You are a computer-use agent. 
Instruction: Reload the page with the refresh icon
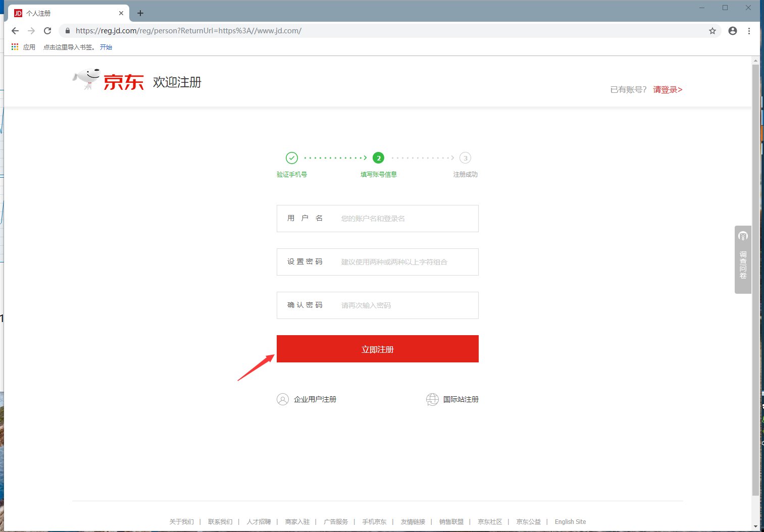[47, 30]
